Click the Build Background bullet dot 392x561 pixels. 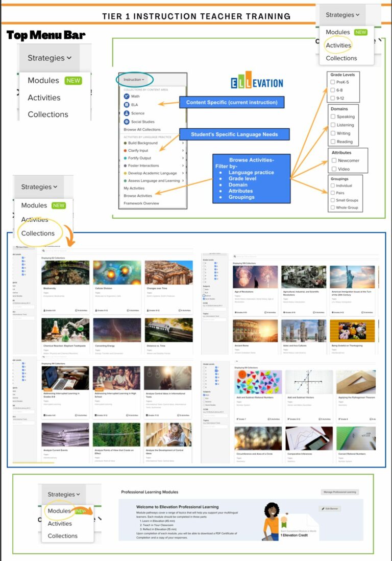(125, 143)
